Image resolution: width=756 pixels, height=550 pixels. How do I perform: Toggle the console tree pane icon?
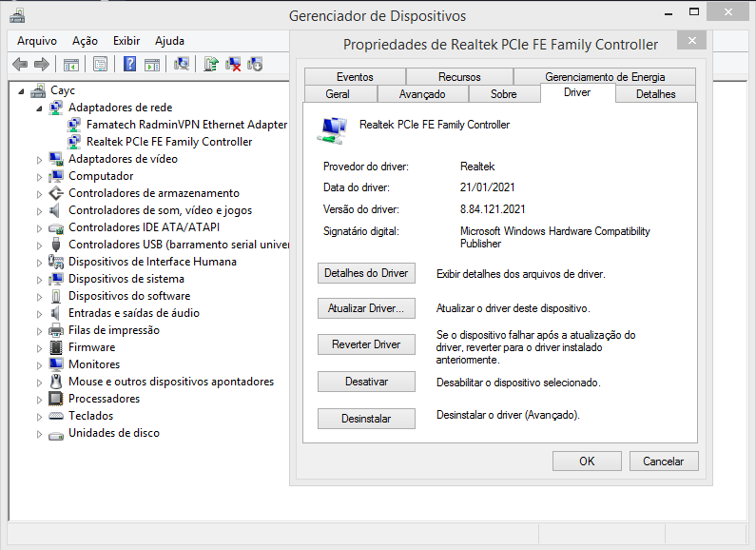(71, 64)
